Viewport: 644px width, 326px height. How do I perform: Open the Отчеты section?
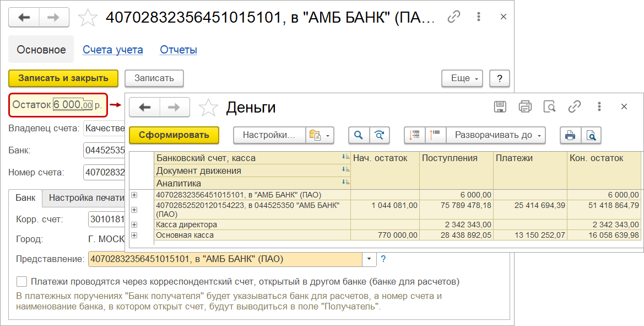[178, 50]
